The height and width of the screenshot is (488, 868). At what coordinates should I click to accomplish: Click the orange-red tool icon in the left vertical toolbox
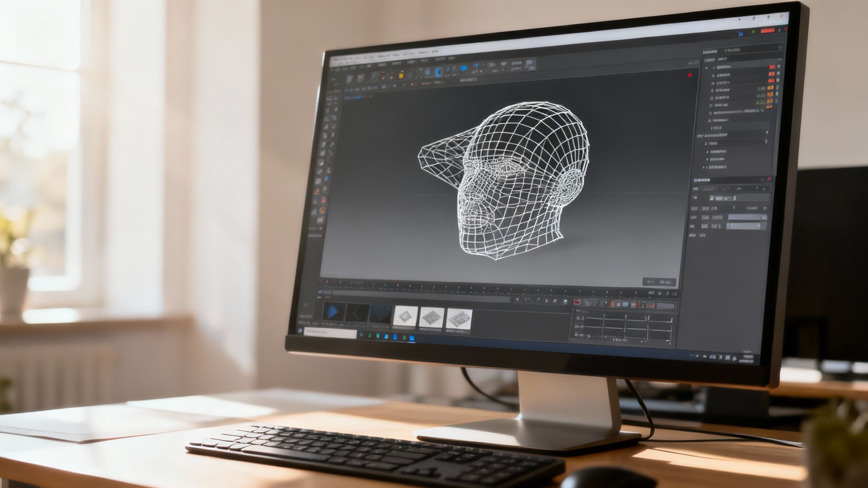point(323,210)
